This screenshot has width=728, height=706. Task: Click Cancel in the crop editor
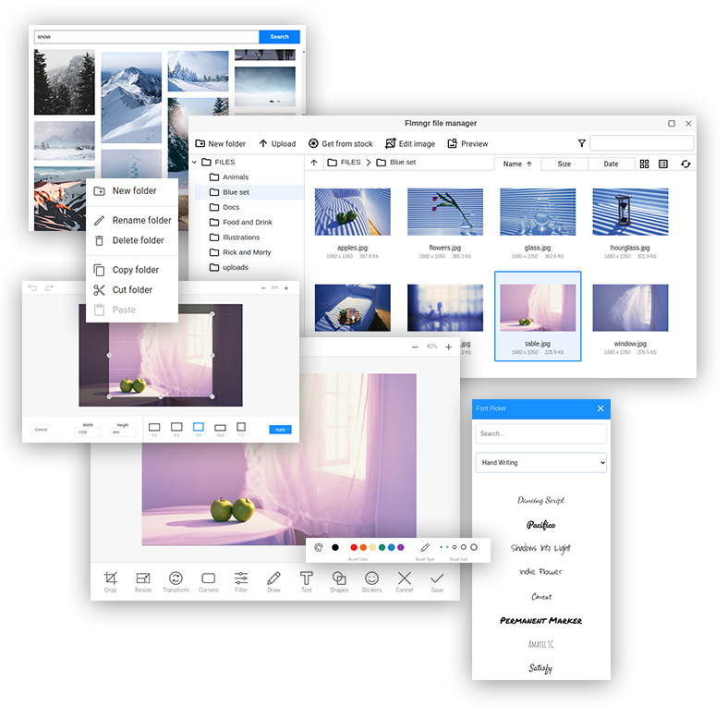click(x=41, y=430)
